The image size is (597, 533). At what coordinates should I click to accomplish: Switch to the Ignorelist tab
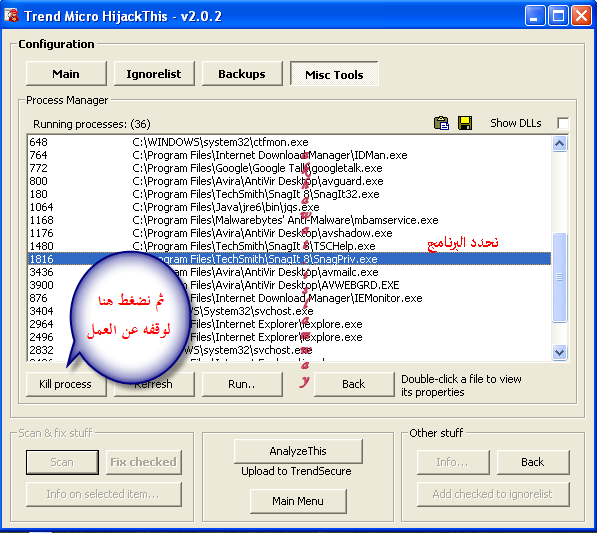(x=154, y=73)
